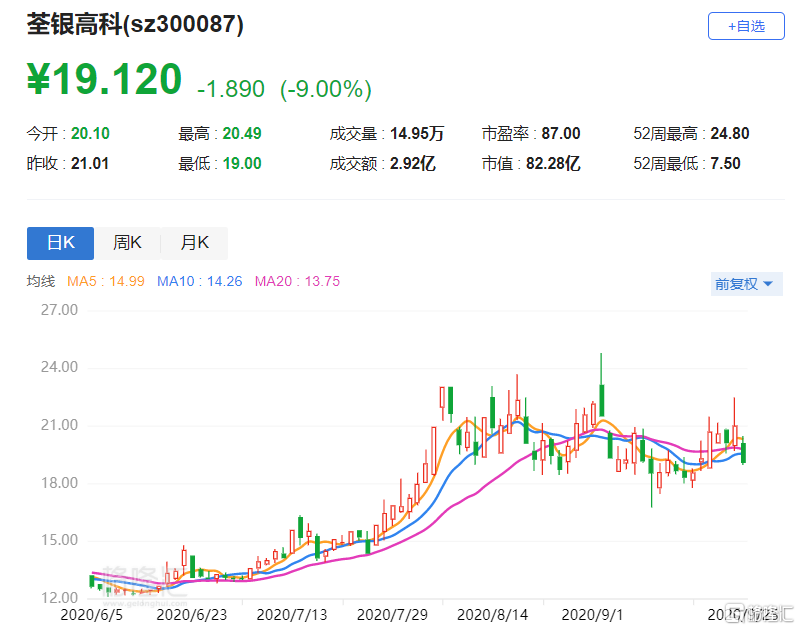Click the 市值 value 82.28亿
Screen dimensions: 800x630
(558, 164)
